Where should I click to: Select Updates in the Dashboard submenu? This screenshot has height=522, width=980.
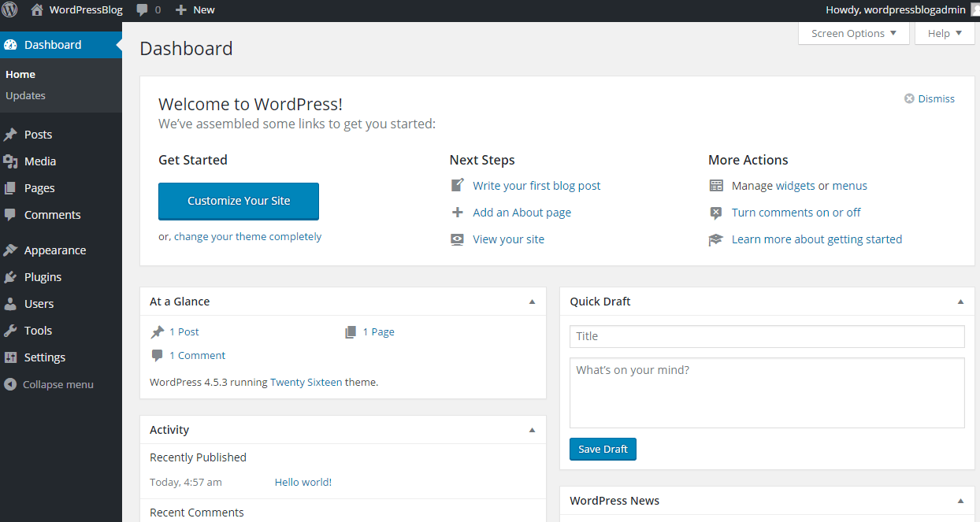pyautogui.click(x=25, y=95)
